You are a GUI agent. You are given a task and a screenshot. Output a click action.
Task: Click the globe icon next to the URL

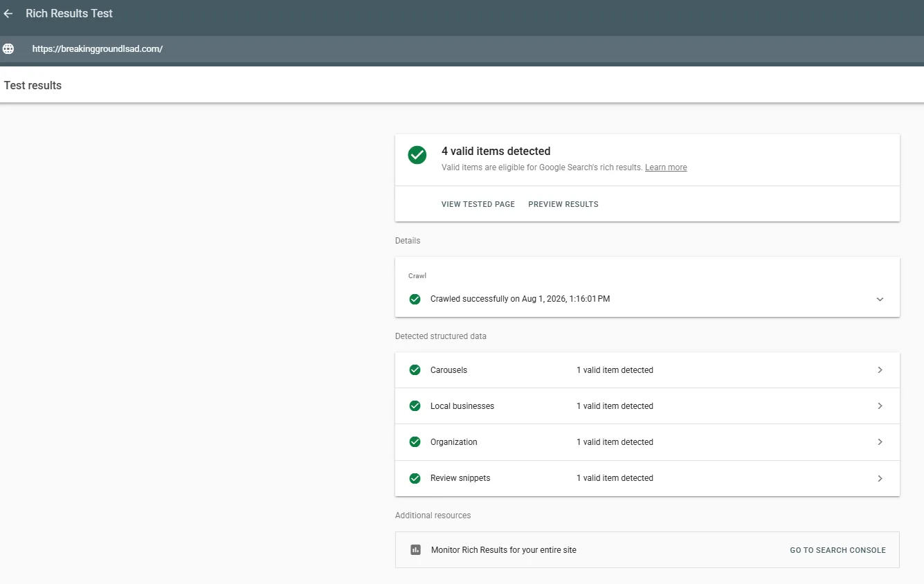pos(8,49)
